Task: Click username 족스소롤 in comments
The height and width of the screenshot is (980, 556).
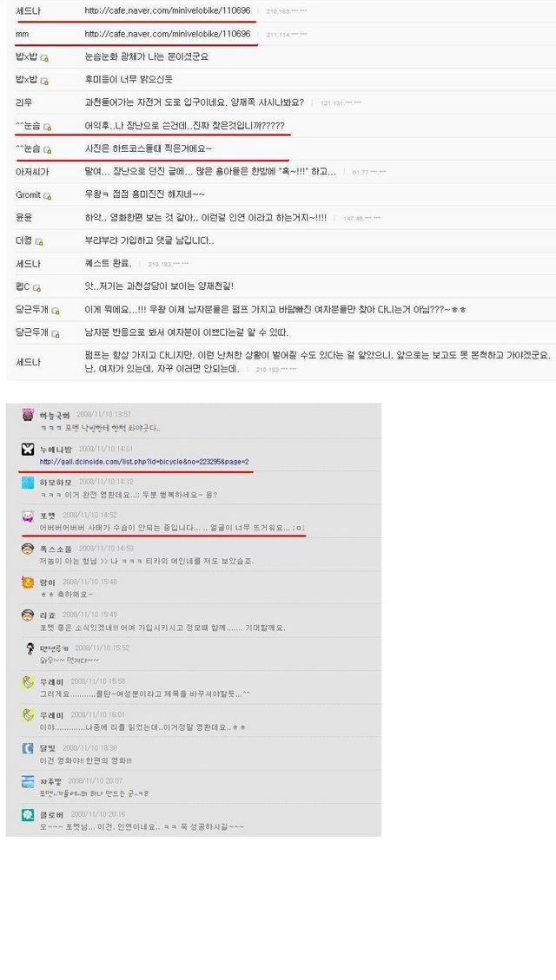Action: 55,549
